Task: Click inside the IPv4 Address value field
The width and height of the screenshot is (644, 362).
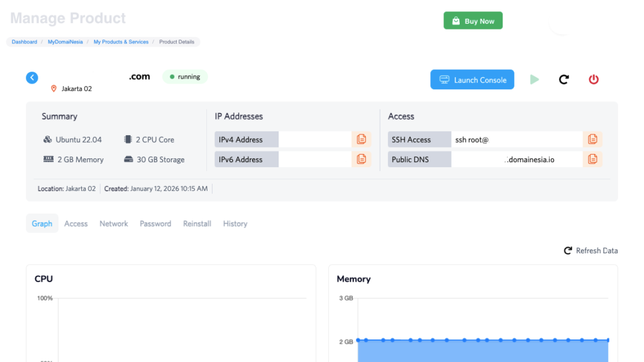Action: [314, 139]
